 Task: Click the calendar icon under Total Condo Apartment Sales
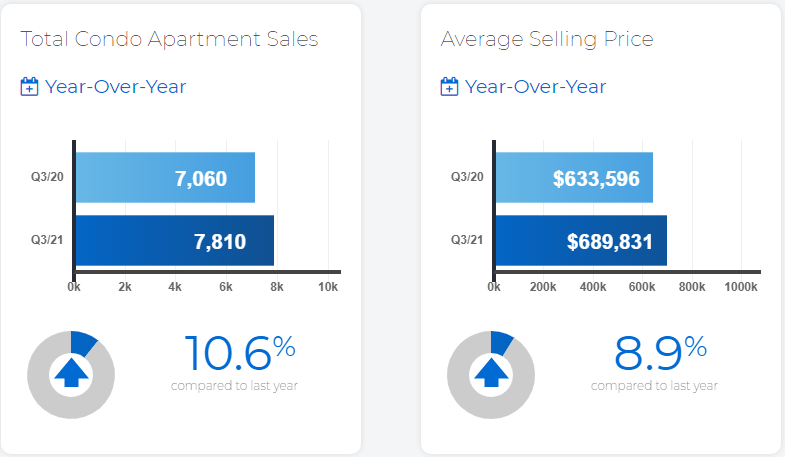[29, 87]
